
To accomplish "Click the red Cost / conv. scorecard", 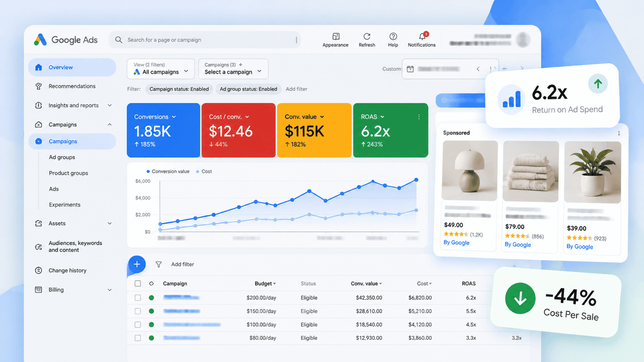I will 238,130.
